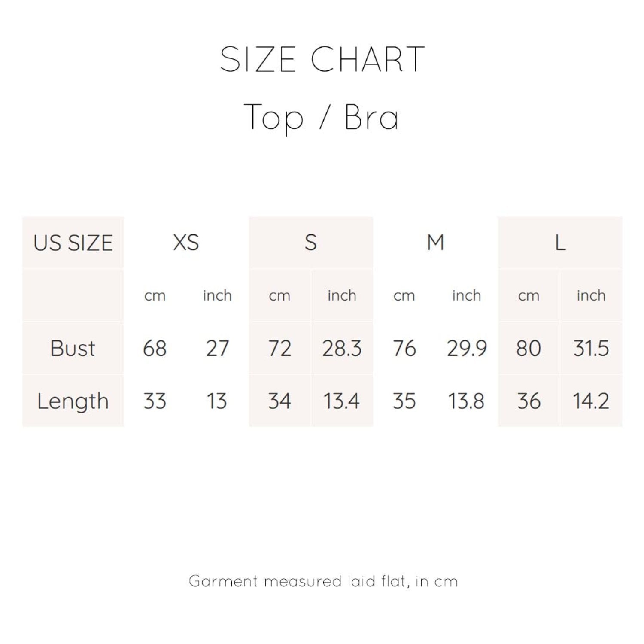Click the S length 13.4 inch value

[x=341, y=401]
